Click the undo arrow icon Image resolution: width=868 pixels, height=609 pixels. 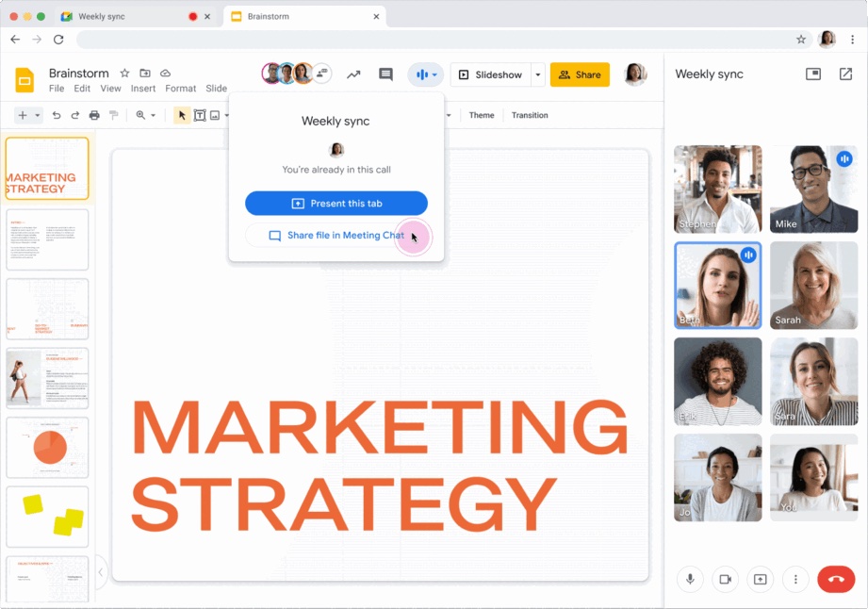tap(57, 115)
